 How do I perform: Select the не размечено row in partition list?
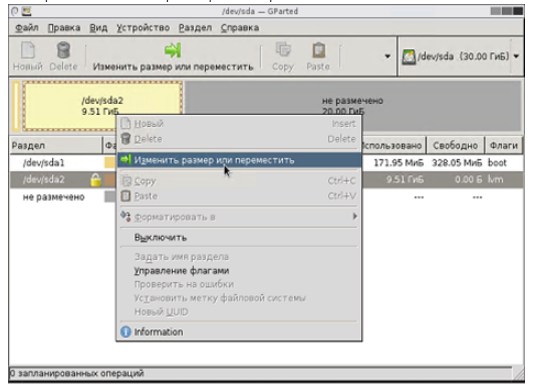266,197
